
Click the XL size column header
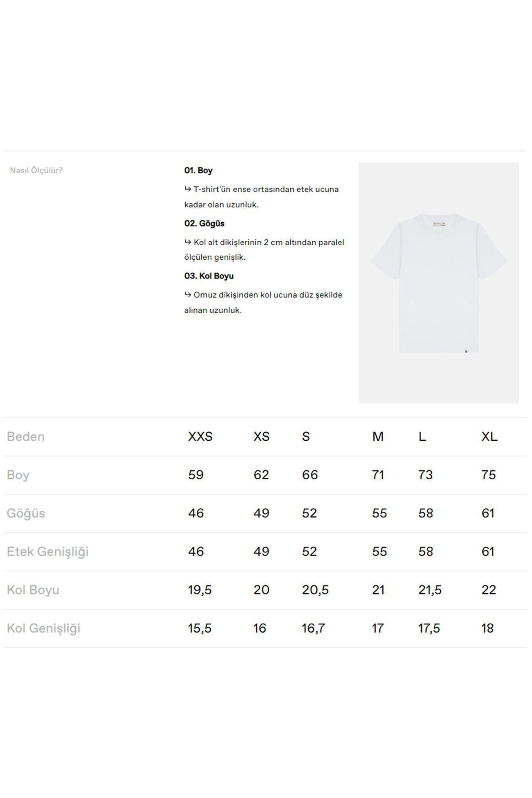[x=489, y=437]
